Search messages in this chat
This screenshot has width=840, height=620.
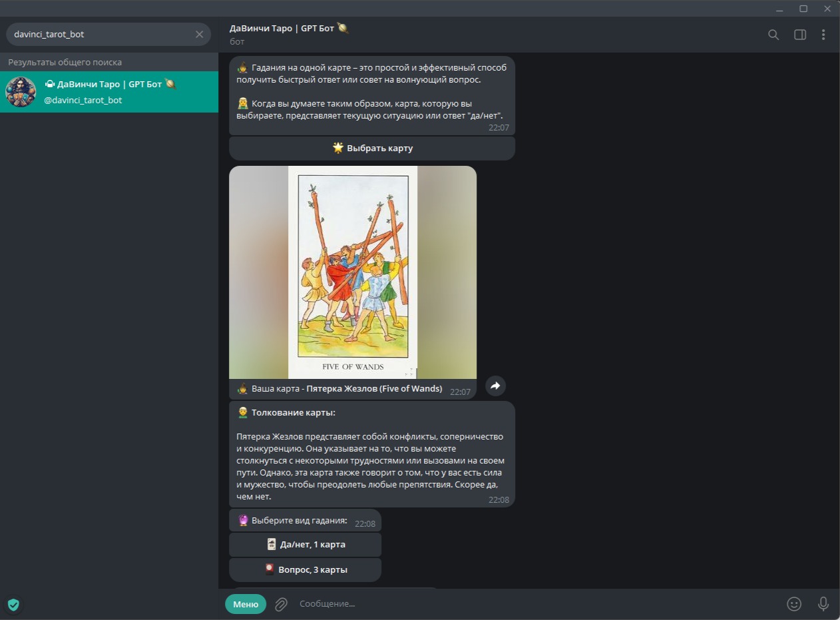773,35
